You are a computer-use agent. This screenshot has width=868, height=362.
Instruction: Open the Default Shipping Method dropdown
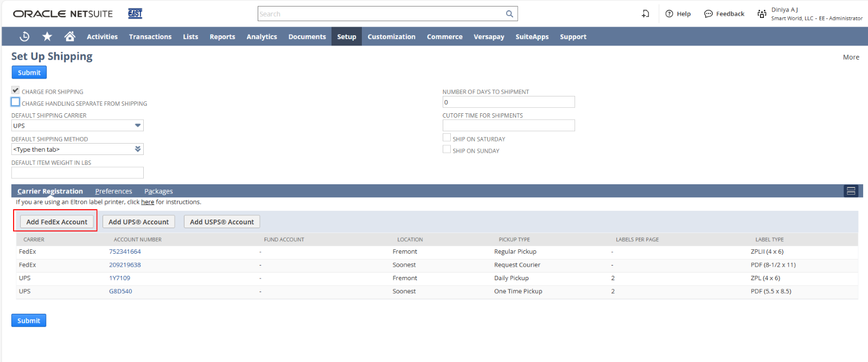coord(138,149)
